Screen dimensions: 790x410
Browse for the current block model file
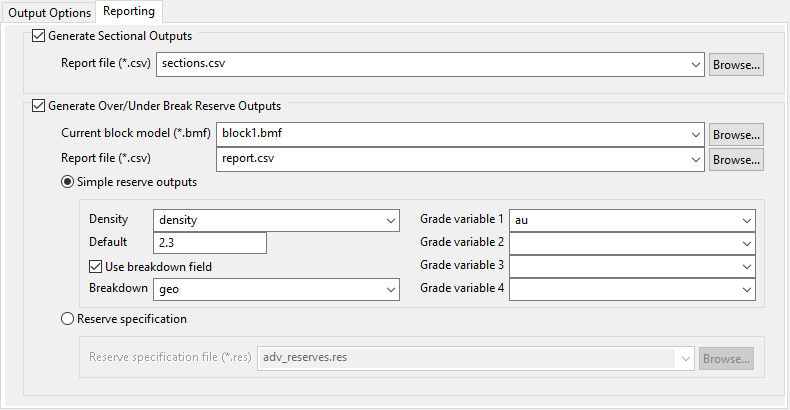pyautogui.click(x=737, y=134)
